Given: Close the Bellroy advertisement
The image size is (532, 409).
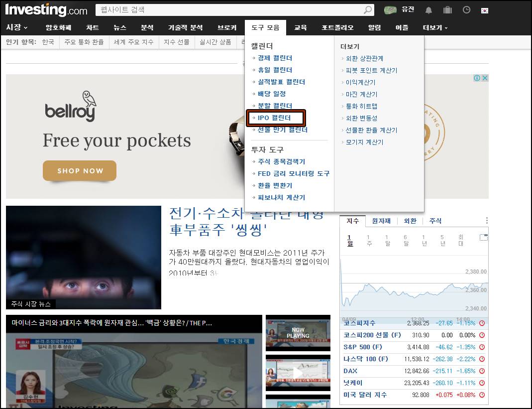Looking at the screenshot, I should coord(485,78).
